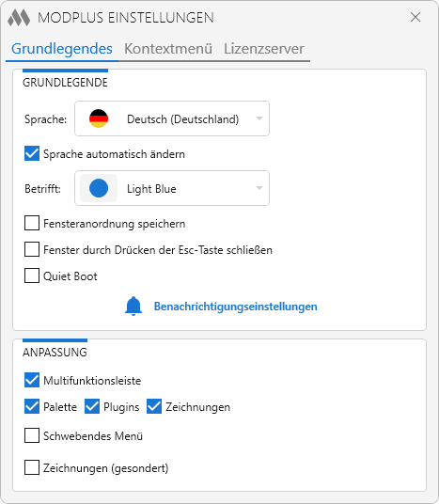
Task: Open the Sprache language dropdown
Action: pyautogui.click(x=172, y=118)
